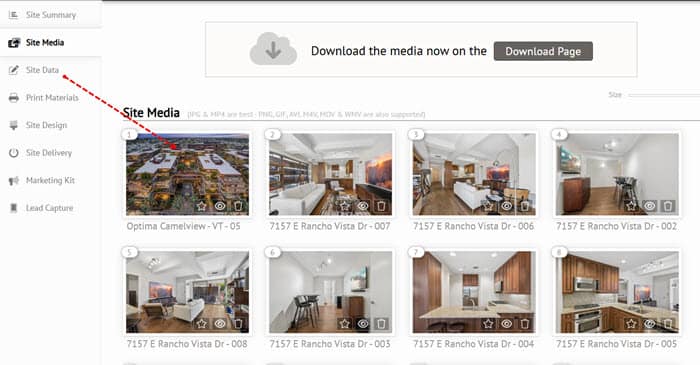
Task: Star the Optima Camelview - VT - 05 image
Action: point(202,206)
